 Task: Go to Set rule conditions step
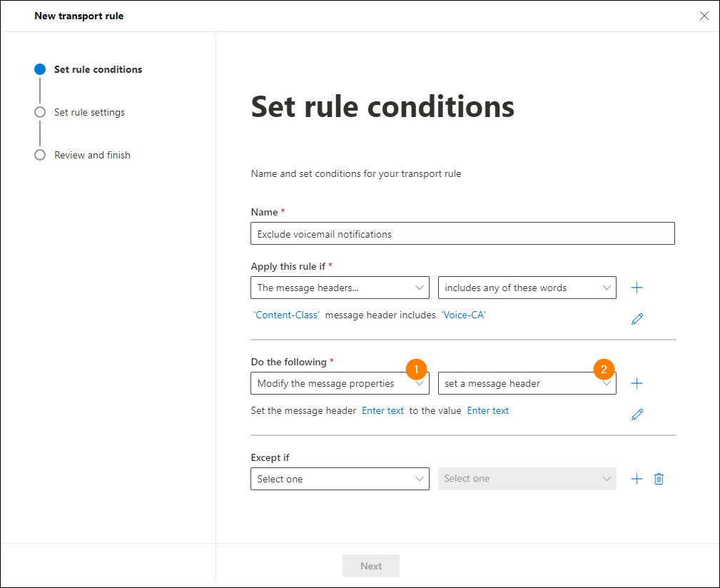[x=88, y=69]
